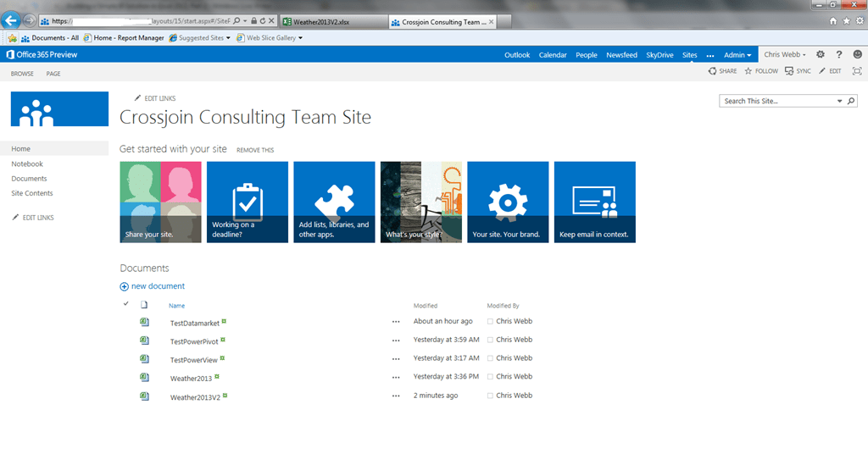The width and height of the screenshot is (868, 465).
Task: Click the Follow star button
Action: click(761, 71)
